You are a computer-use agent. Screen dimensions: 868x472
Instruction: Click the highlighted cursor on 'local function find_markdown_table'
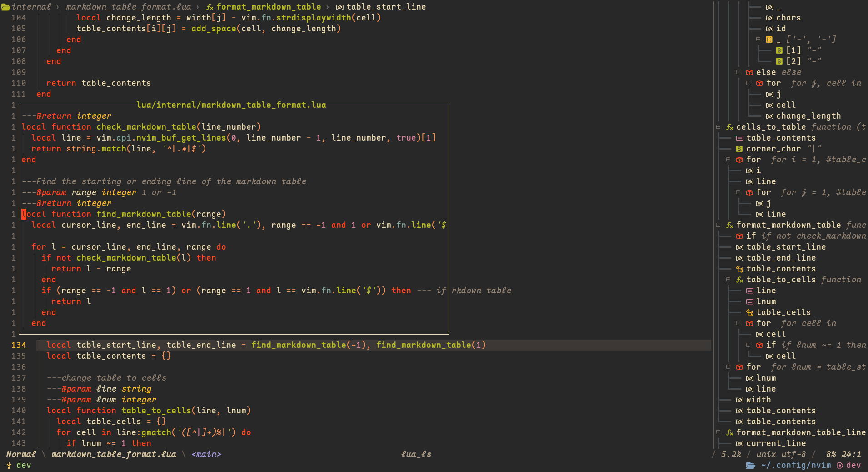click(24, 214)
